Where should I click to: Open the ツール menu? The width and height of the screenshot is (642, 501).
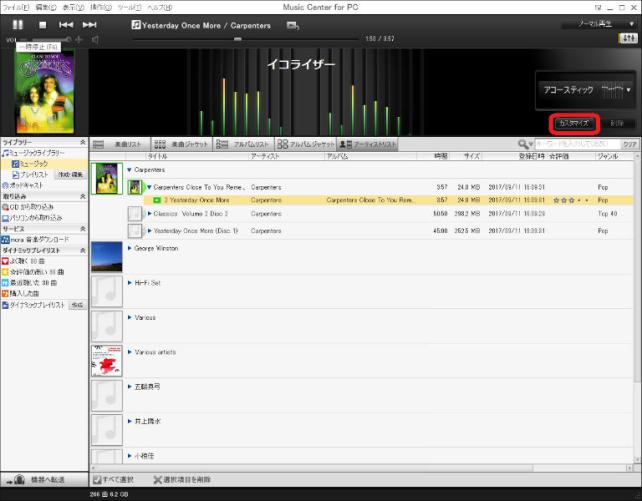click(129, 7)
